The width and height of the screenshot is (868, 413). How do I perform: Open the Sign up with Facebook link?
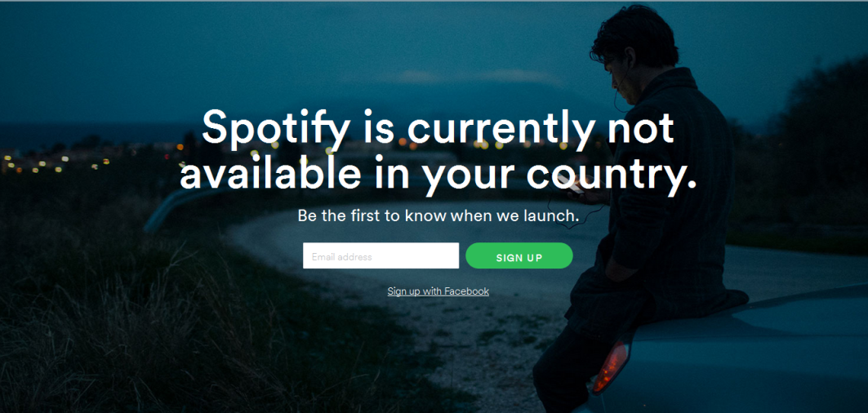pos(438,291)
